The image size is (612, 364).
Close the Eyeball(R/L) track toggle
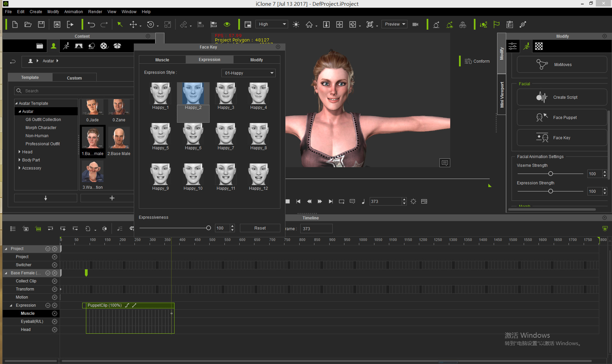click(55, 322)
